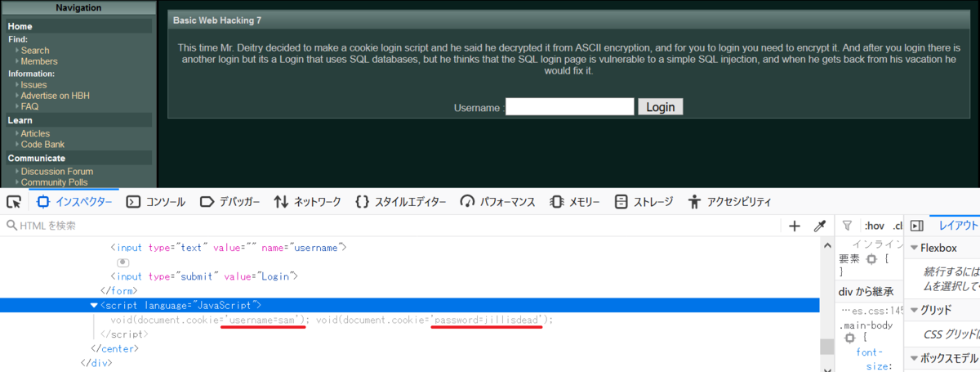Screen dimensions: 980x372
Task: Collapse the ボックスモデル section
Action: tap(914, 358)
